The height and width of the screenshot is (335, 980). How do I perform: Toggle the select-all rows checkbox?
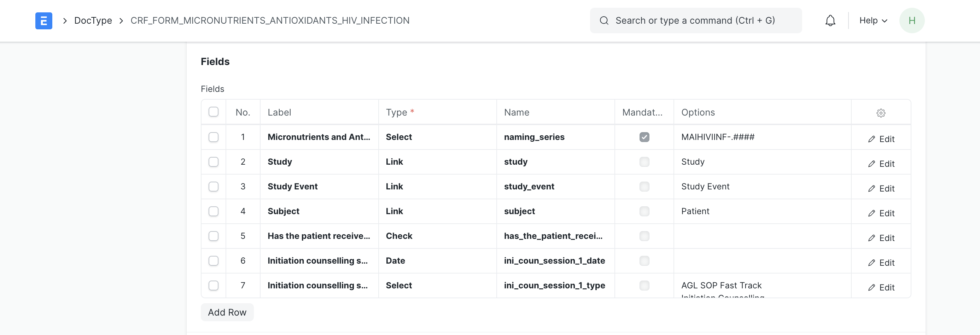[x=214, y=112]
